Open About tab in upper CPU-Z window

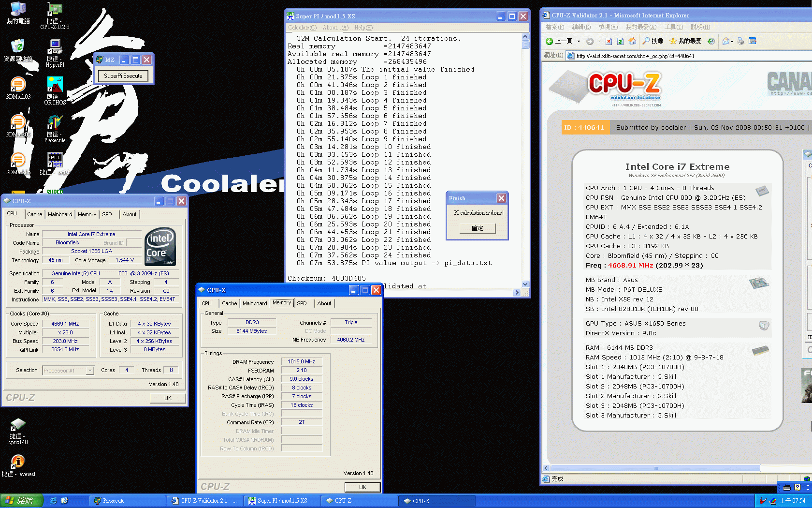tap(129, 214)
